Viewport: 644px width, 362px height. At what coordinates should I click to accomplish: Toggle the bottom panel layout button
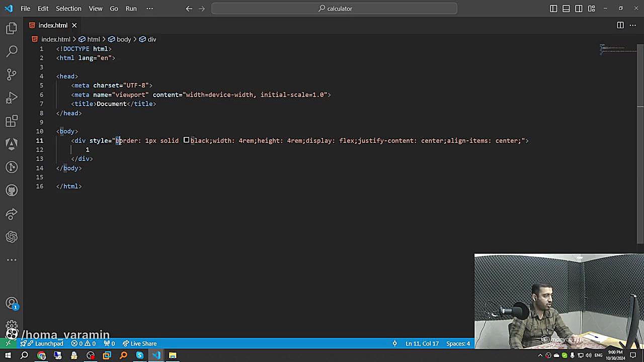(x=566, y=9)
